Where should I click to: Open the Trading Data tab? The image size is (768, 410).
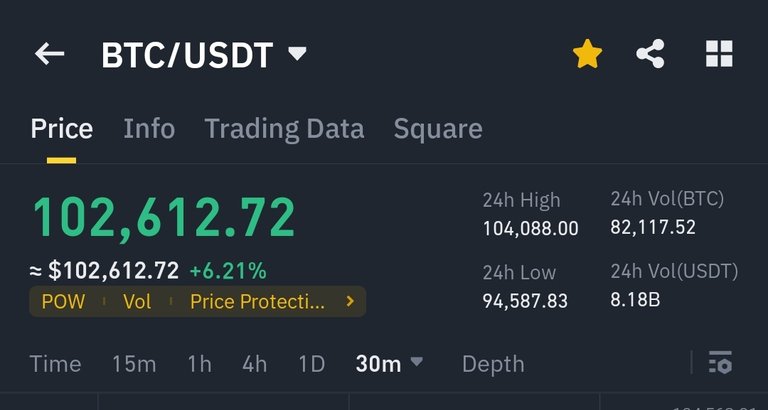(x=284, y=129)
